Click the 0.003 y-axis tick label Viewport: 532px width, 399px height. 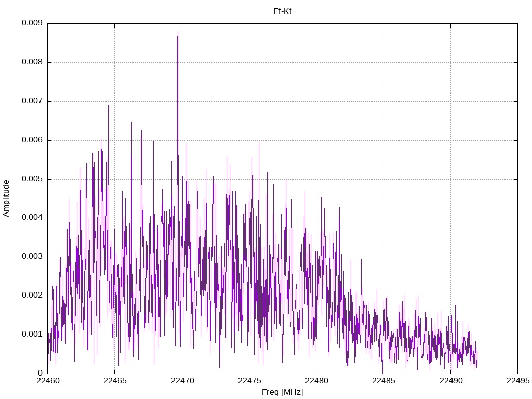(32, 257)
